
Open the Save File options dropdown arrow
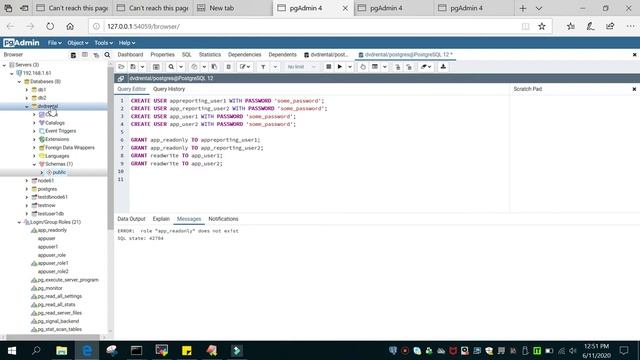click(x=142, y=67)
